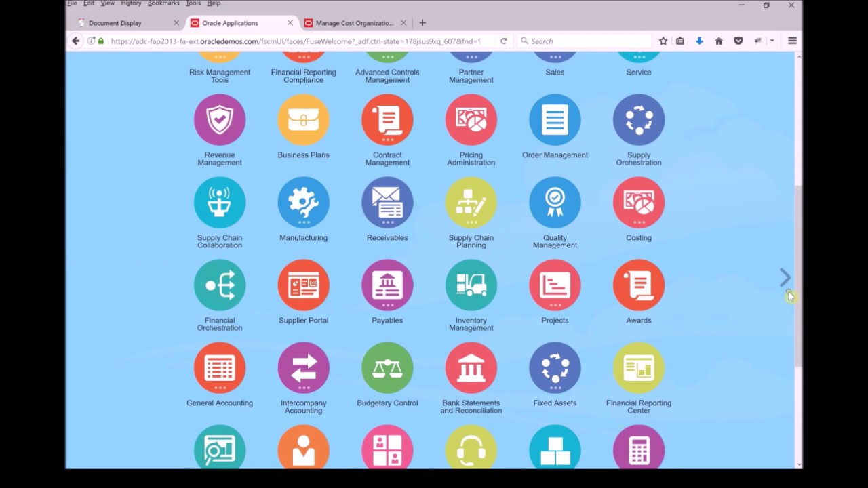Screen dimensions: 868x488
Task: Open the pink calculator icon in the bottom row
Action: 639,447
